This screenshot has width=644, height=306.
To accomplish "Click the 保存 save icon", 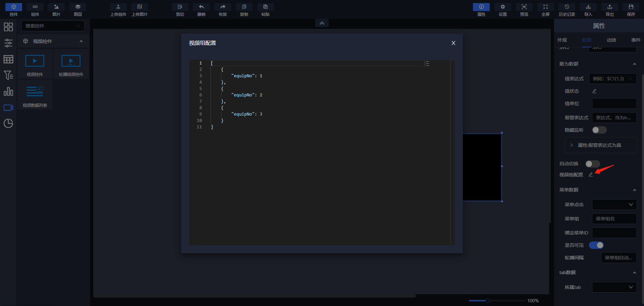I will pyautogui.click(x=631, y=10).
